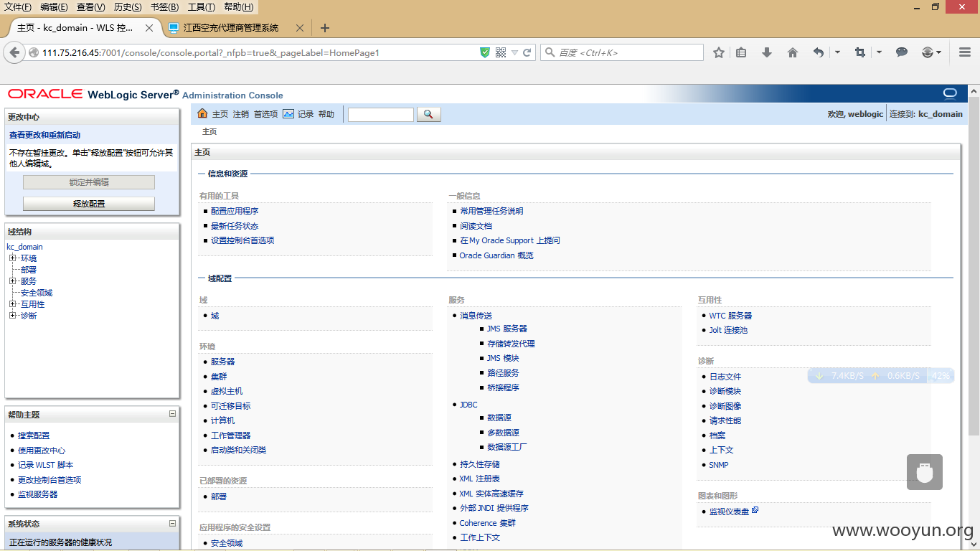Reload the page with the refresh icon

[527, 52]
